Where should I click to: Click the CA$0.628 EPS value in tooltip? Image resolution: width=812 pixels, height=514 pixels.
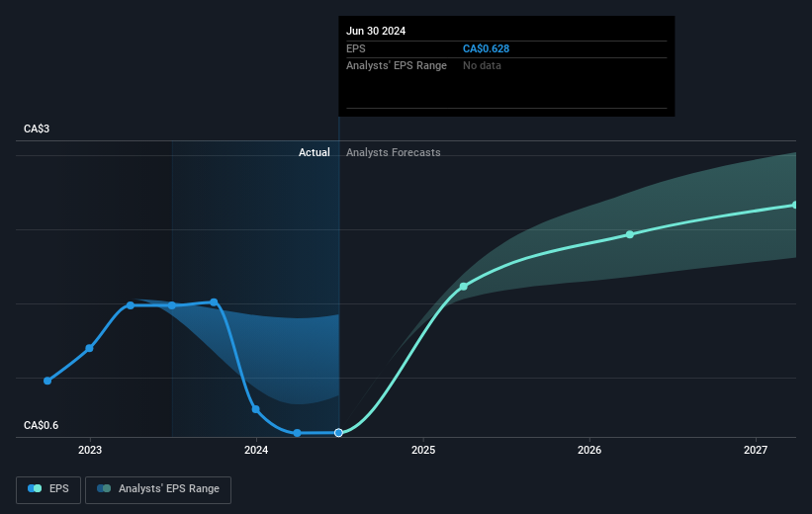[486, 48]
